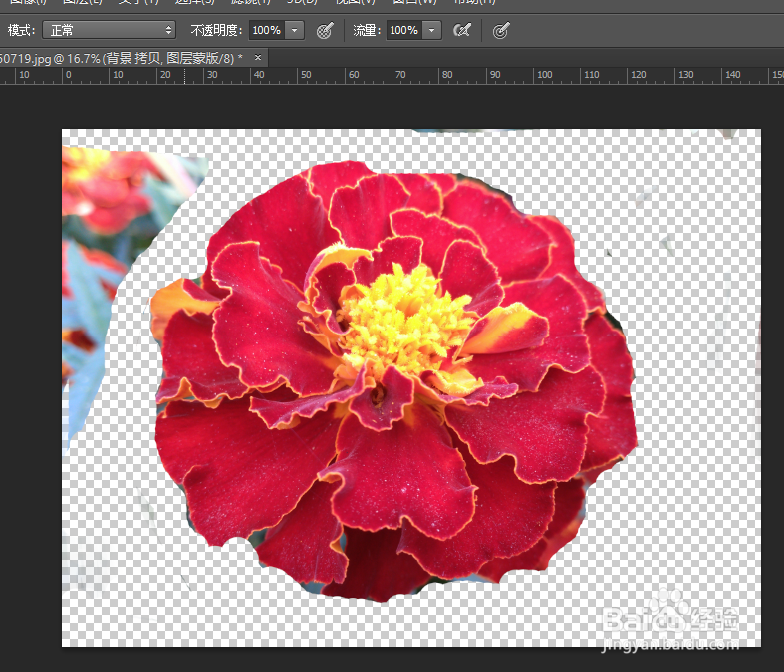Expand the 不透明度 slider dropdown arrow

[x=295, y=30]
